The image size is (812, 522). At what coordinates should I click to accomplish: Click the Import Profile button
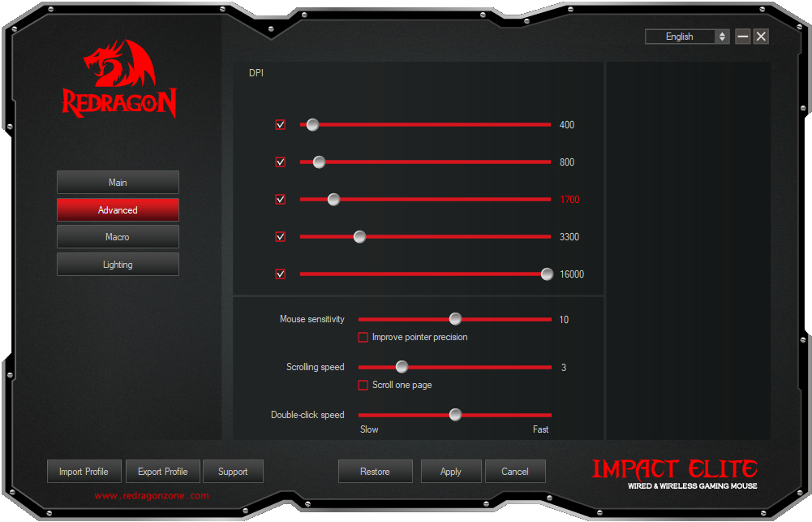pos(84,471)
